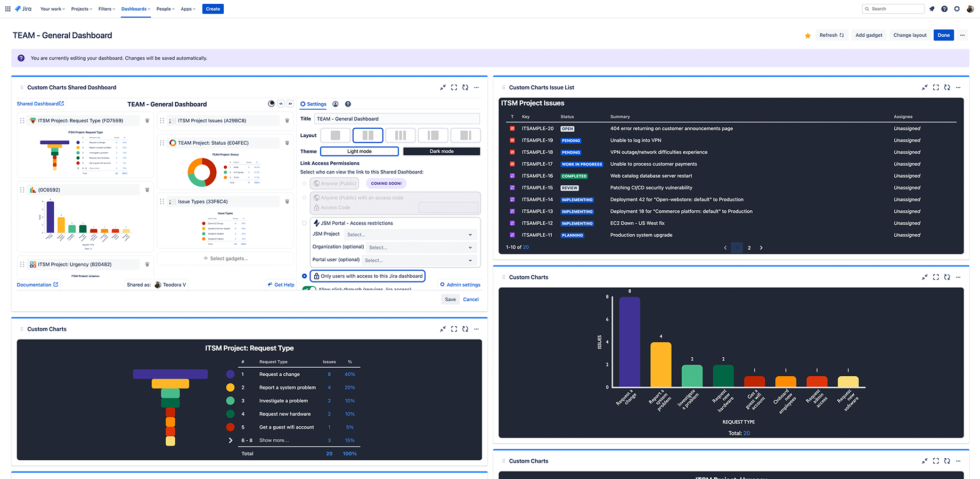Screen dimensions: 980x479
Task: Open the Shared Dashboard link
Action: click(x=40, y=104)
